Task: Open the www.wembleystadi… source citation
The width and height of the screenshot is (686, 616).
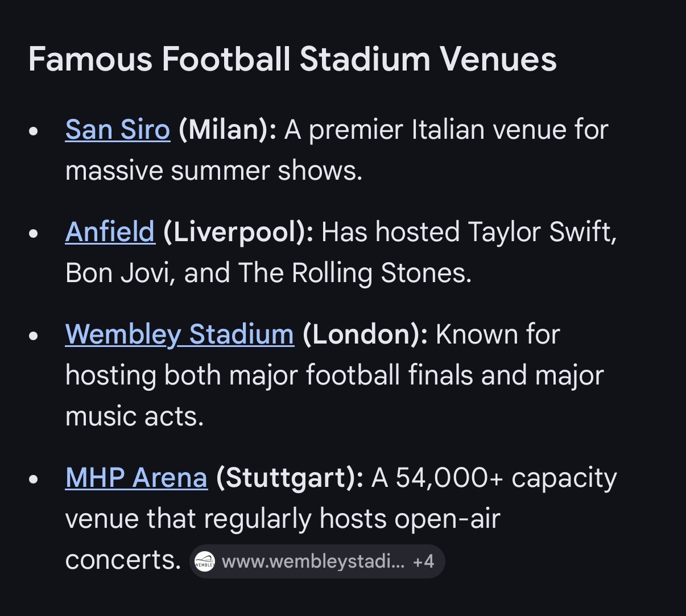Action: pyautogui.click(x=313, y=562)
